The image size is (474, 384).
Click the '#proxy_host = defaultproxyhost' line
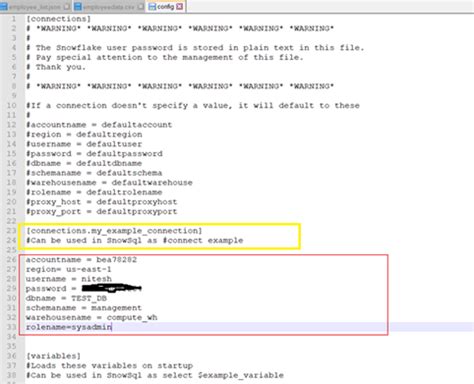tap(102, 202)
